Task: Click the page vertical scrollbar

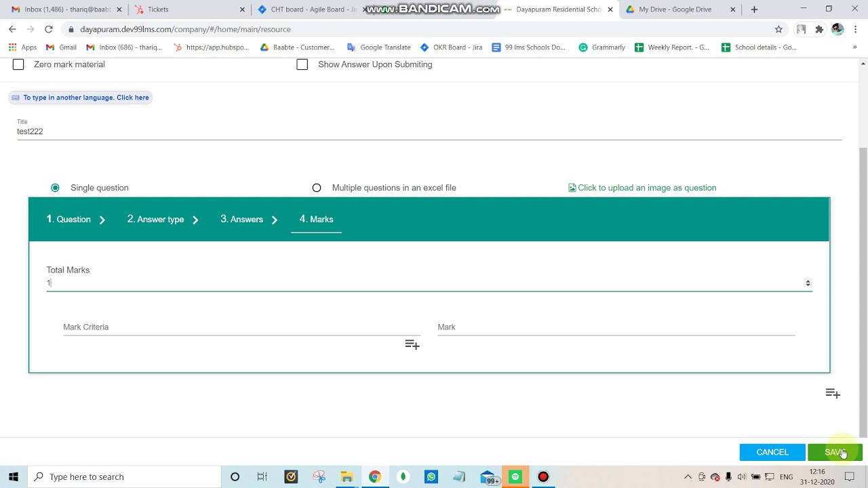Action: (x=863, y=291)
